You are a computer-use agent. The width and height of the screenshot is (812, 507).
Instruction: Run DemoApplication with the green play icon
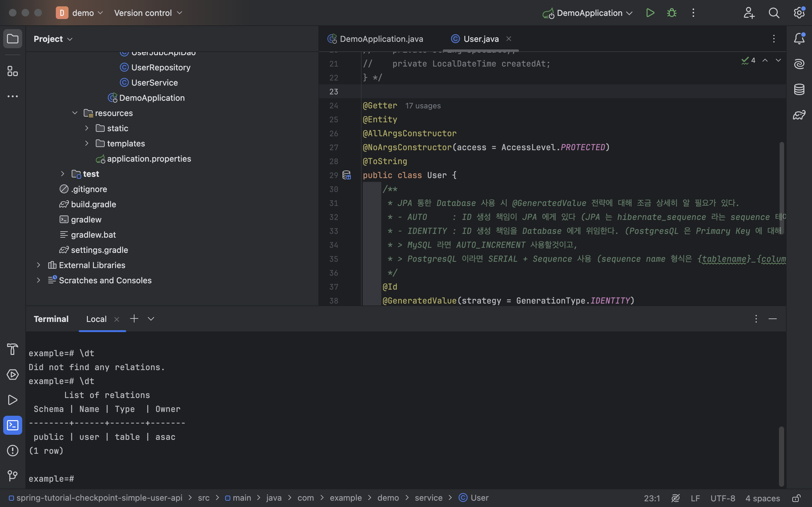(650, 13)
